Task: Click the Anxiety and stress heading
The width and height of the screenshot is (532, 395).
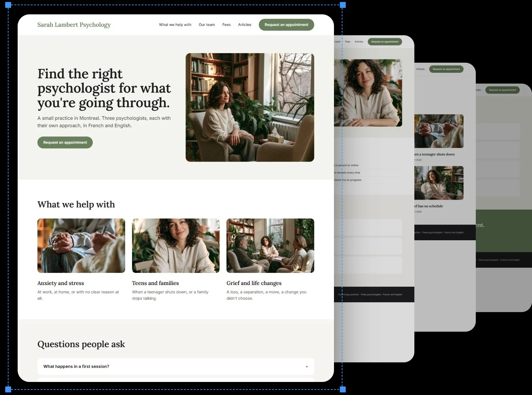Action: pyautogui.click(x=61, y=283)
